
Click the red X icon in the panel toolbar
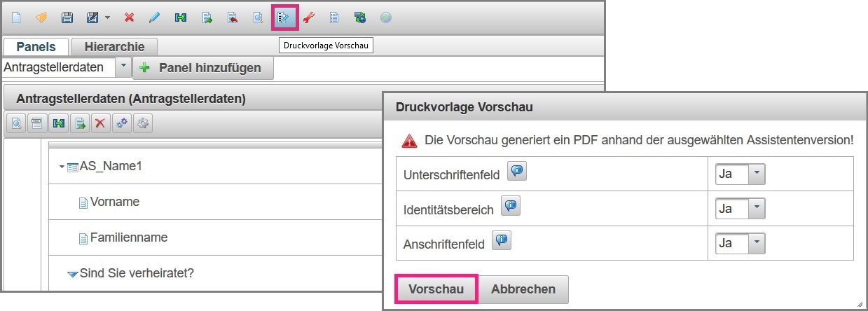(101, 123)
